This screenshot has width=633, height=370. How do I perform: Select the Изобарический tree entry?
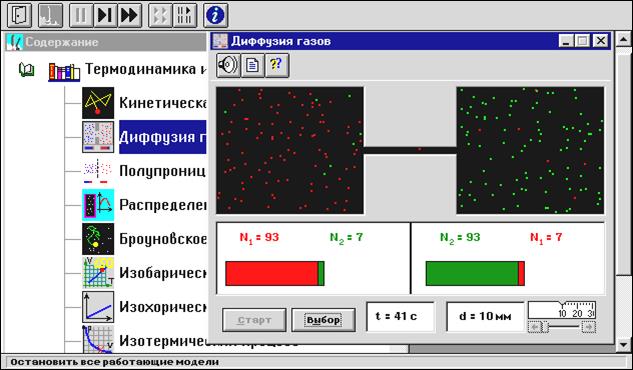163,273
